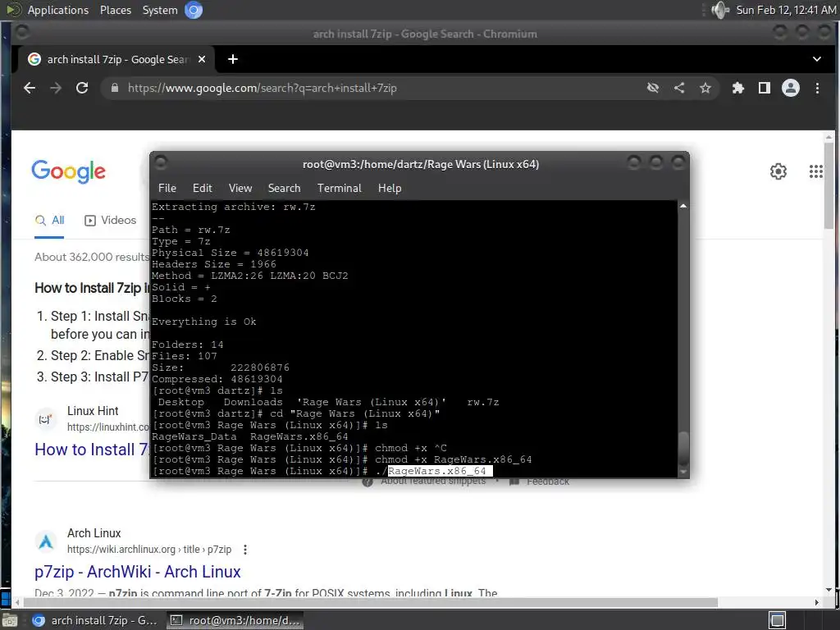Open the terminal File menu
The image size is (840, 630).
[x=167, y=188]
